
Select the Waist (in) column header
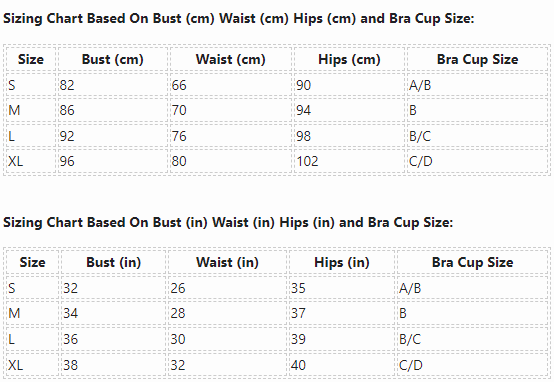(227, 262)
